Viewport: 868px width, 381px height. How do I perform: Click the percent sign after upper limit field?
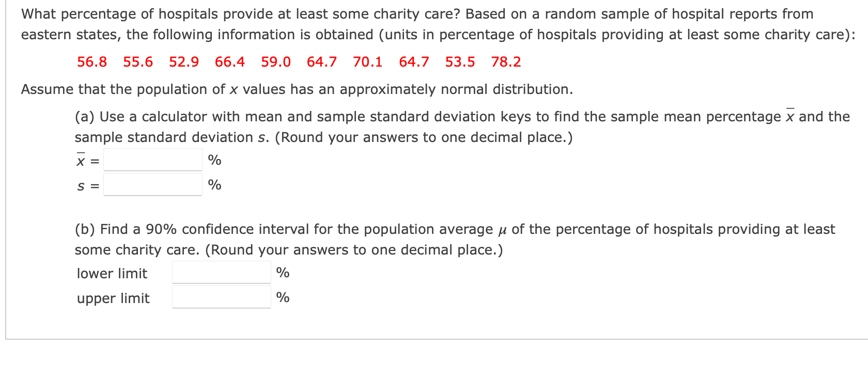coord(283,297)
